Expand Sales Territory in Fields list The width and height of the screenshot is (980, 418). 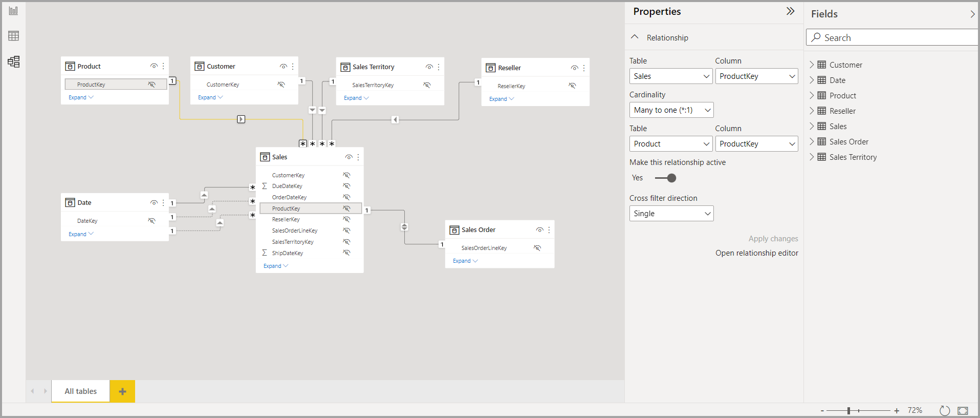point(812,157)
